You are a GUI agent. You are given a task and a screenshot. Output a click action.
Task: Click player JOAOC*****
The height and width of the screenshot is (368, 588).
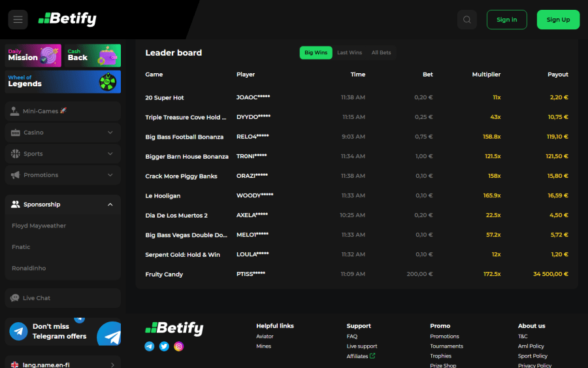253,97
